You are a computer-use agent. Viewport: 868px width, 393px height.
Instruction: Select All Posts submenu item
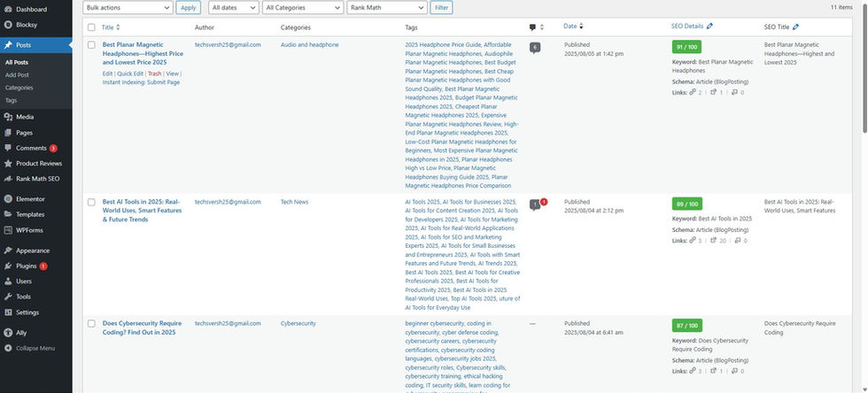click(17, 63)
